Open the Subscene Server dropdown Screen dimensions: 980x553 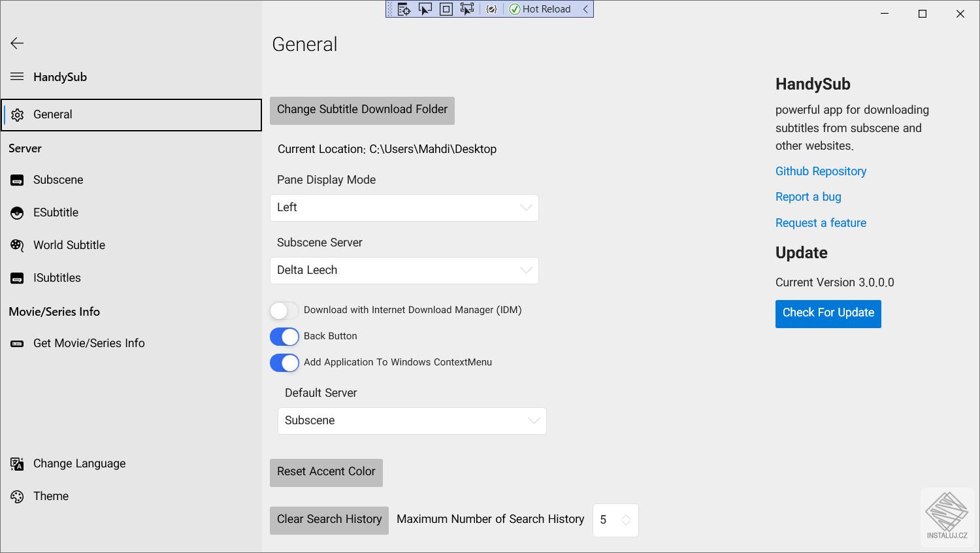coord(404,271)
